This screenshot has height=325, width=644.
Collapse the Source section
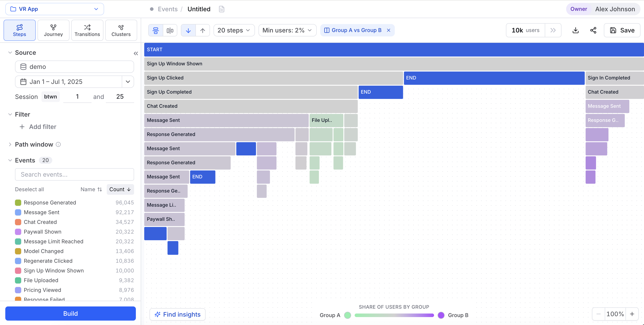[x=10, y=53]
